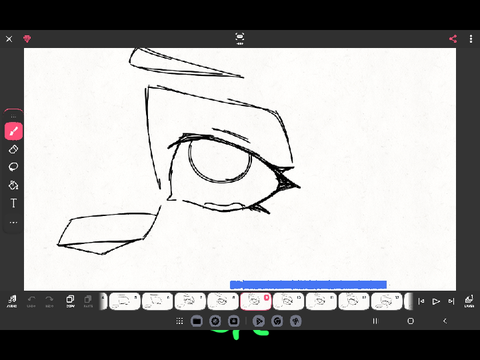Select frame 5 thumbnail in timeline

pyautogui.click(x=124, y=301)
